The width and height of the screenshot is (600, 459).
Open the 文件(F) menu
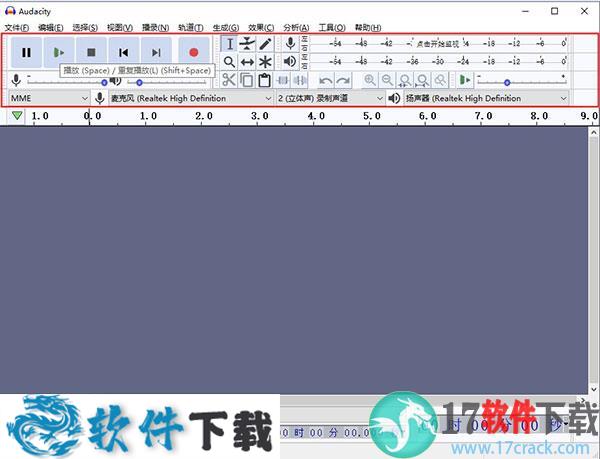pos(16,28)
